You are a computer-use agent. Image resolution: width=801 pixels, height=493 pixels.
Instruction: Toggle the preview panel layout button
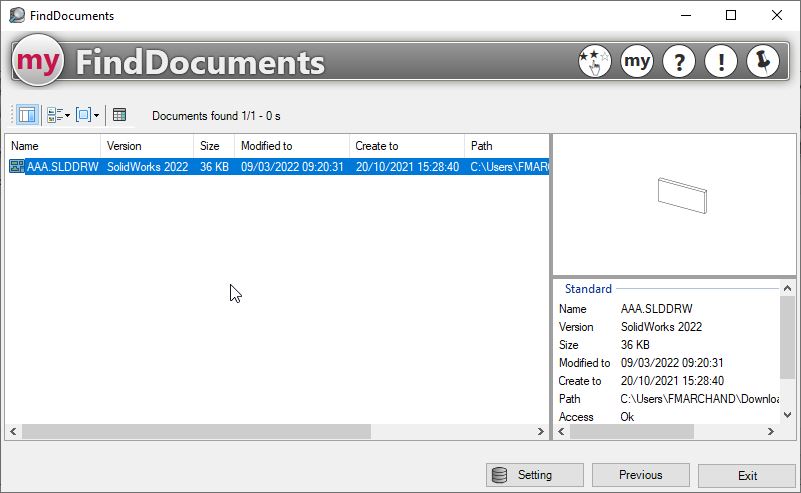tap(27, 115)
